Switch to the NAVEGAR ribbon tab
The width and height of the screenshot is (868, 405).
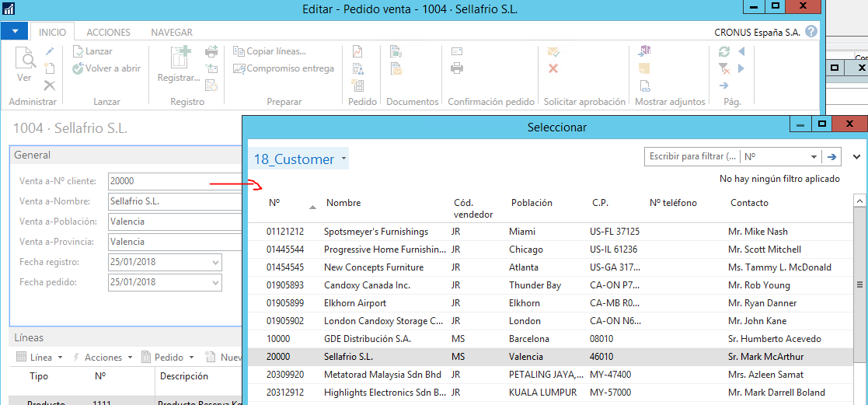(x=172, y=32)
